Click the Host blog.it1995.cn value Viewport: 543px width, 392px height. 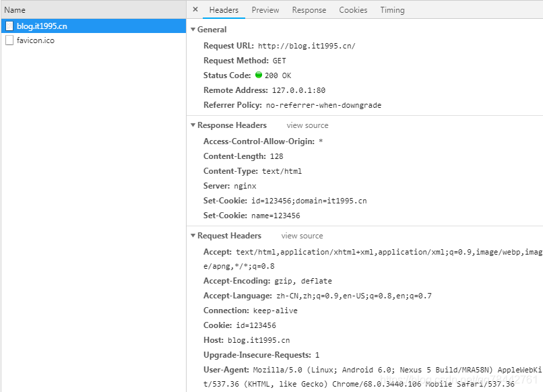(259, 340)
